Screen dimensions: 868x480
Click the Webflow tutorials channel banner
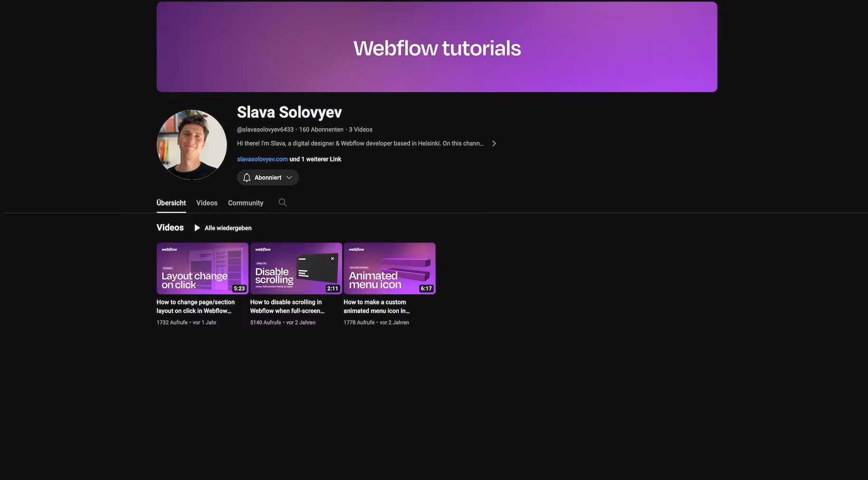pos(437,47)
